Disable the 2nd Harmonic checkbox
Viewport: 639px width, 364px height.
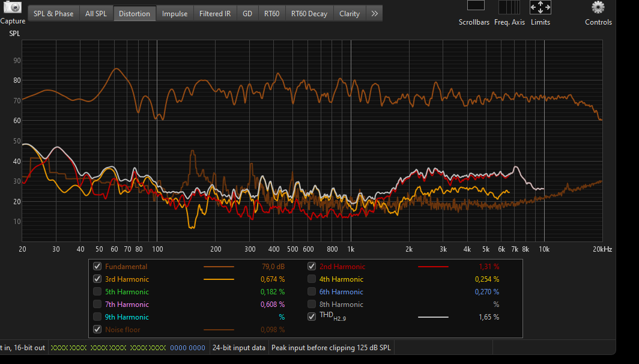pyautogui.click(x=312, y=267)
